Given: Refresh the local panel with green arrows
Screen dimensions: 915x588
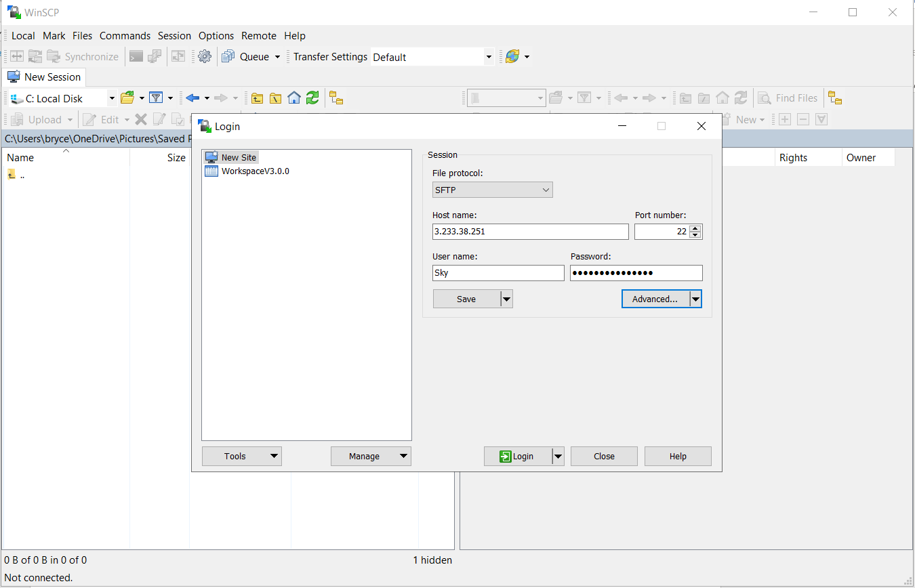Looking at the screenshot, I should coord(312,98).
